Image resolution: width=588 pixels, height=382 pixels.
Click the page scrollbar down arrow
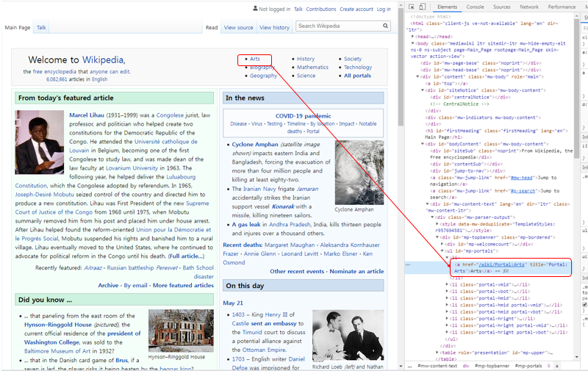click(x=401, y=366)
